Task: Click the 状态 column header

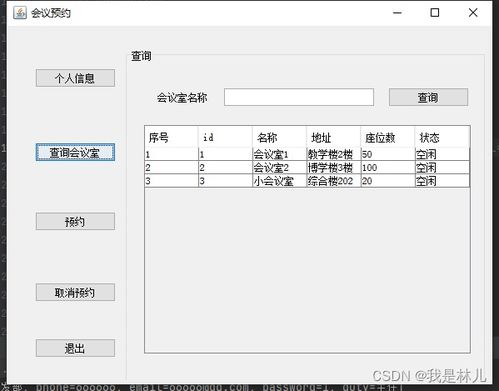Action: coord(442,137)
